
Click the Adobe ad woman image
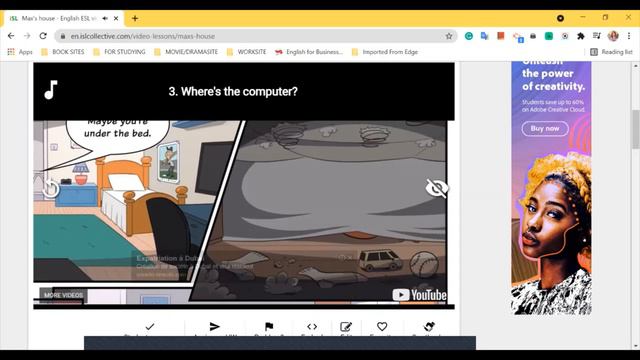click(551, 233)
